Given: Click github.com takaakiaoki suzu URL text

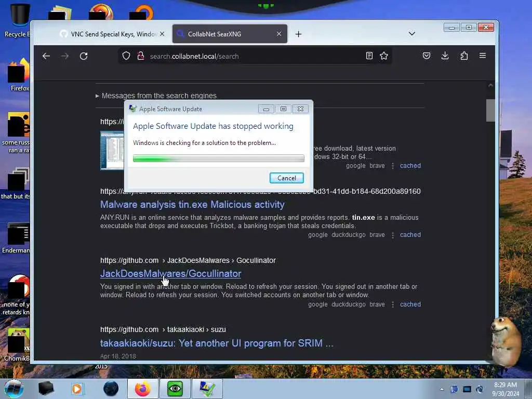Looking at the screenshot, I should tap(163, 329).
